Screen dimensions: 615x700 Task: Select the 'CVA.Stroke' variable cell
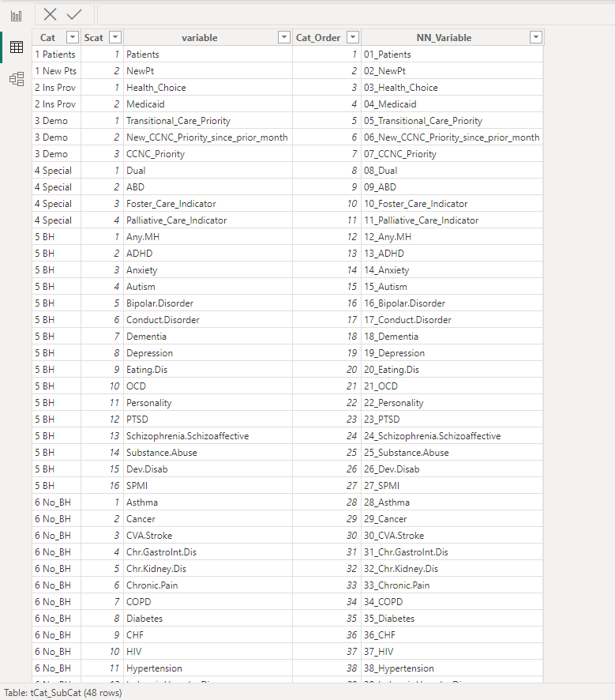(208, 535)
